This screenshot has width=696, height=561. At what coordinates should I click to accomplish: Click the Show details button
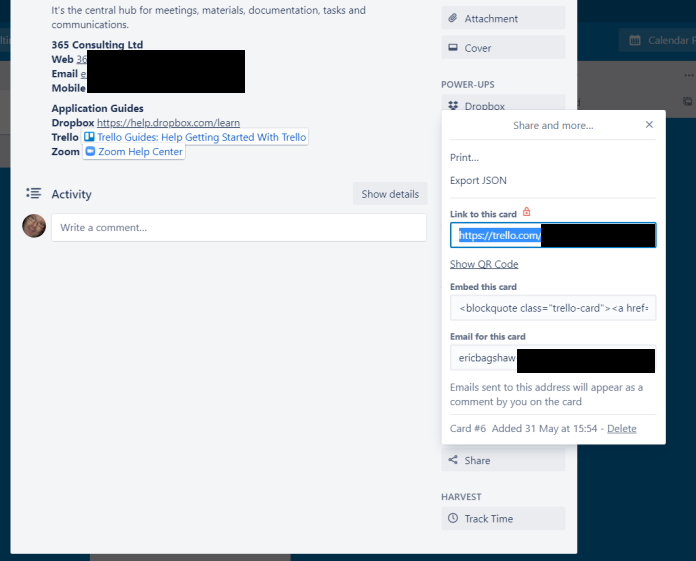[390, 194]
